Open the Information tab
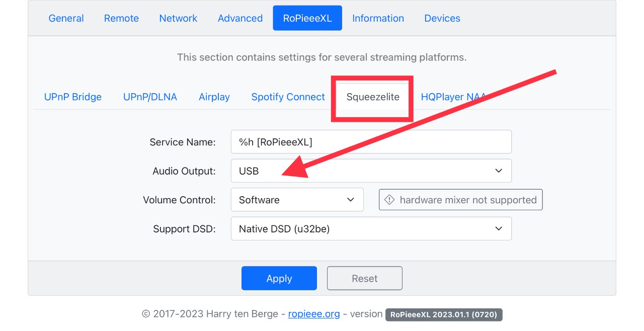The height and width of the screenshot is (331, 644). [x=378, y=18]
